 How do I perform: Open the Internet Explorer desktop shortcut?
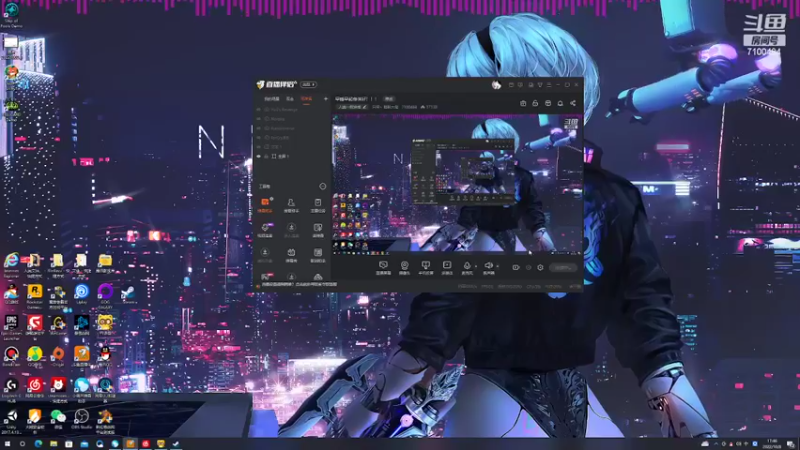pos(11,264)
